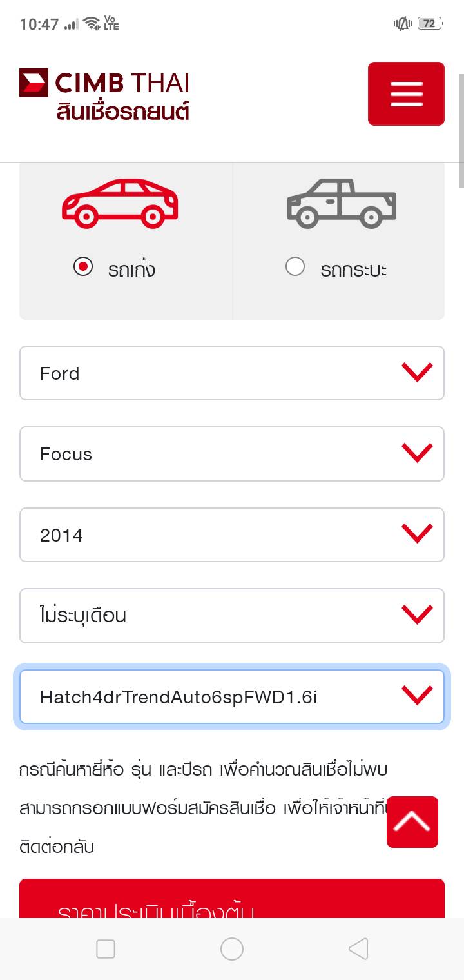Select the รถกระบะ radio button
Viewport: 464px width, 980px height.
295,266
